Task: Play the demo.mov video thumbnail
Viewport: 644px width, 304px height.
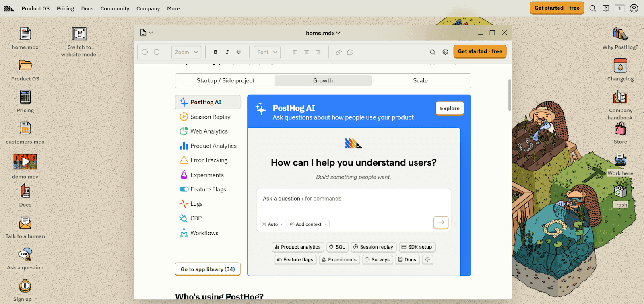Action: 25,162
